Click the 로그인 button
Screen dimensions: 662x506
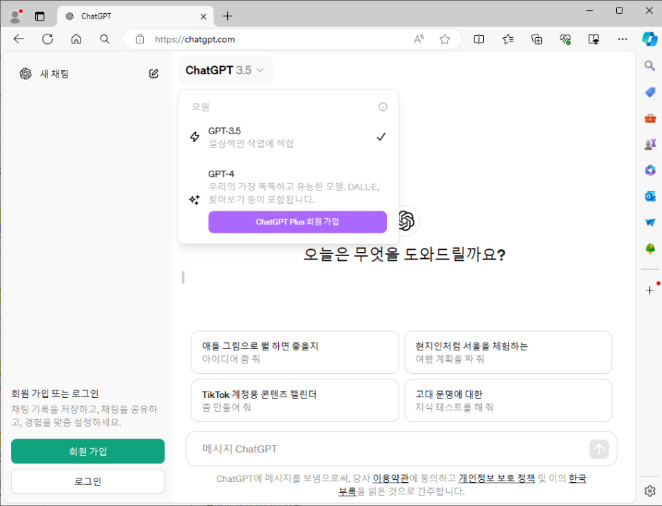pos(88,481)
